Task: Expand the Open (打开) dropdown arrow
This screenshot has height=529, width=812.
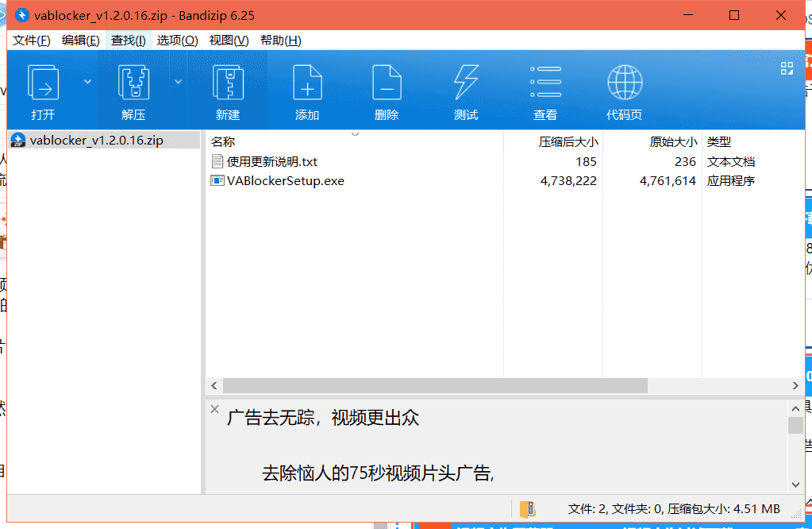Action: [x=87, y=82]
